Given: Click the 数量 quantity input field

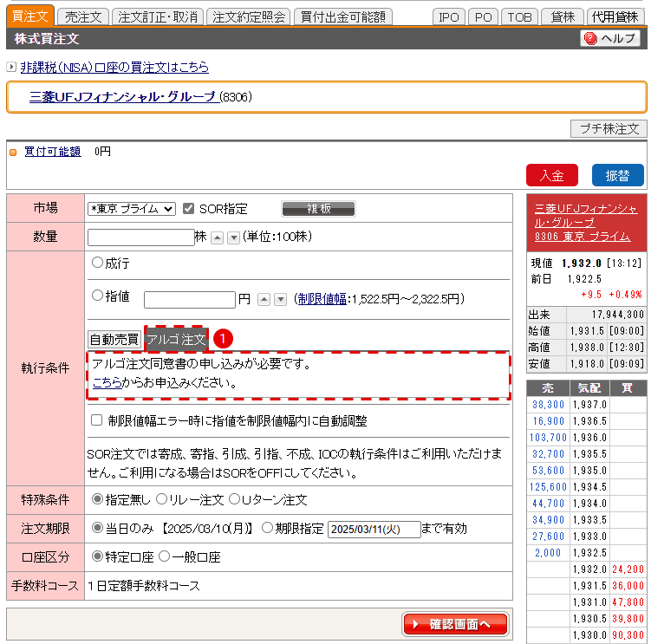Looking at the screenshot, I should click(x=140, y=237).
